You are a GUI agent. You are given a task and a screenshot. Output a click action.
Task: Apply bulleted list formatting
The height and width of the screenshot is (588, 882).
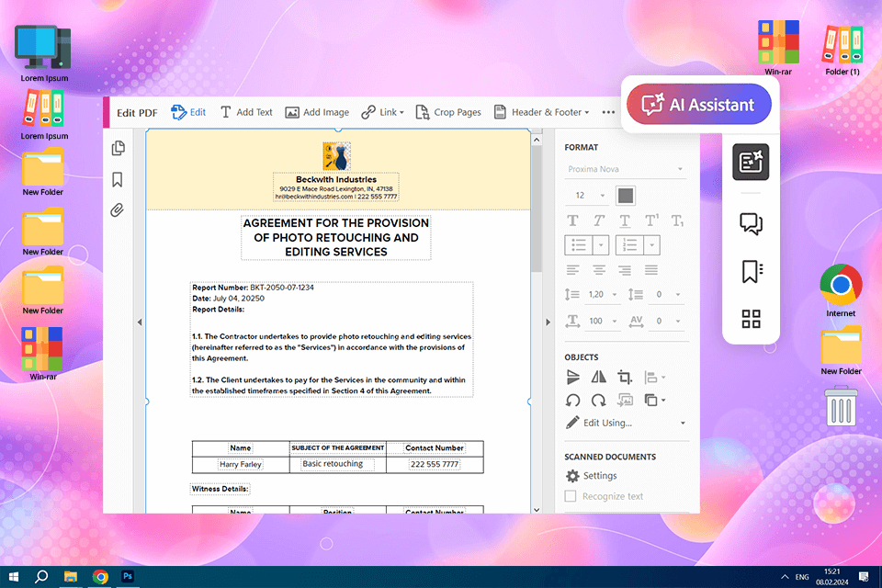pyautogui.click(x=579, y=245)
